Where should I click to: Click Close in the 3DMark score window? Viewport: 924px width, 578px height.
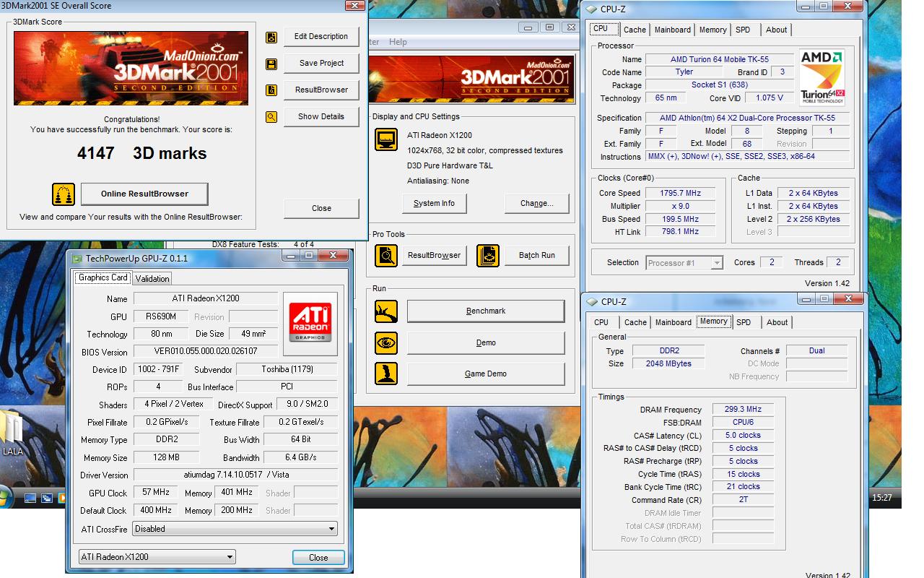point(321,208)
